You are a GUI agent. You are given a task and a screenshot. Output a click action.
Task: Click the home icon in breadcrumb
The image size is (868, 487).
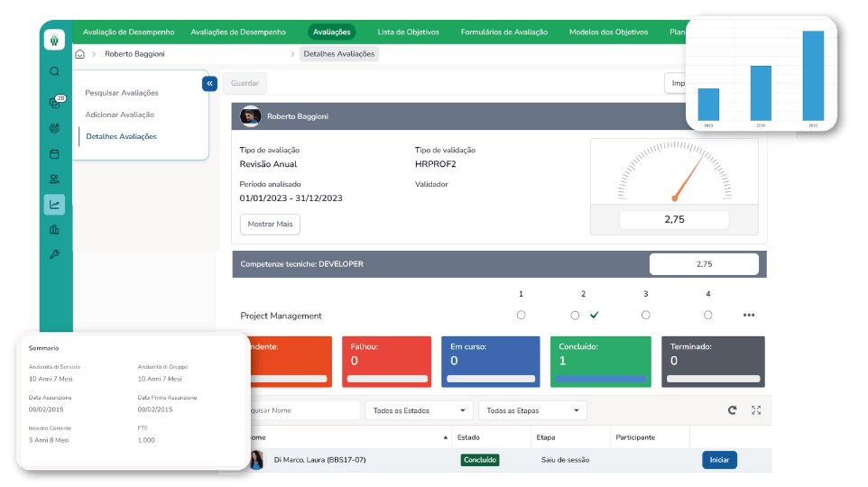click(x=80, y=54)
